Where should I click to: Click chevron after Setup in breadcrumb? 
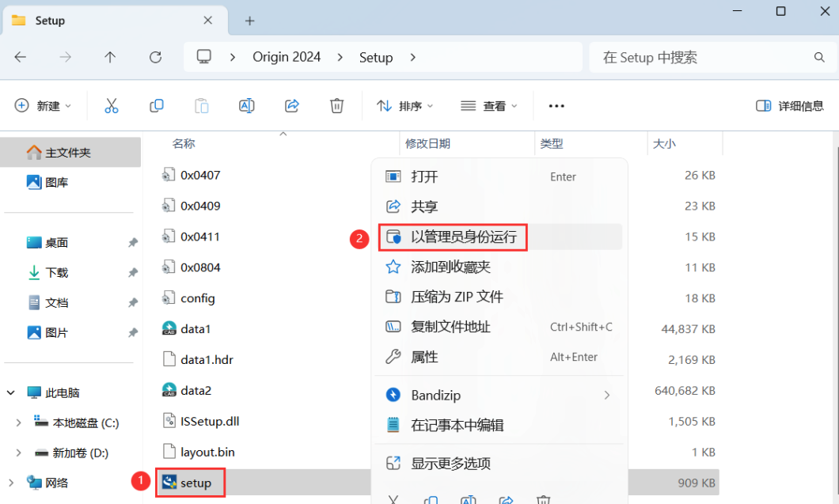pos(412,57)
